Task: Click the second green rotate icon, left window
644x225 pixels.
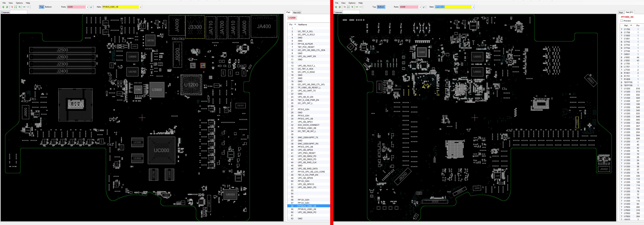Action: (7, 7)
